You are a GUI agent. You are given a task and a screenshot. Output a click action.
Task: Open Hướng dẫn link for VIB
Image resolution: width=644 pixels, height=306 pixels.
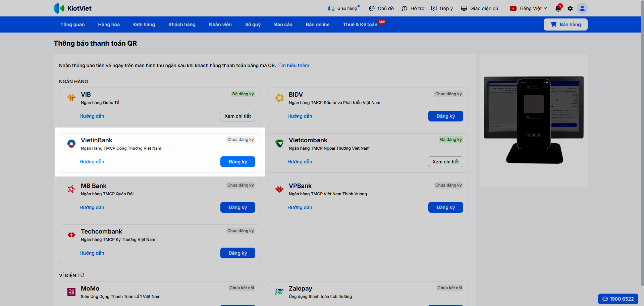(92, 116)
